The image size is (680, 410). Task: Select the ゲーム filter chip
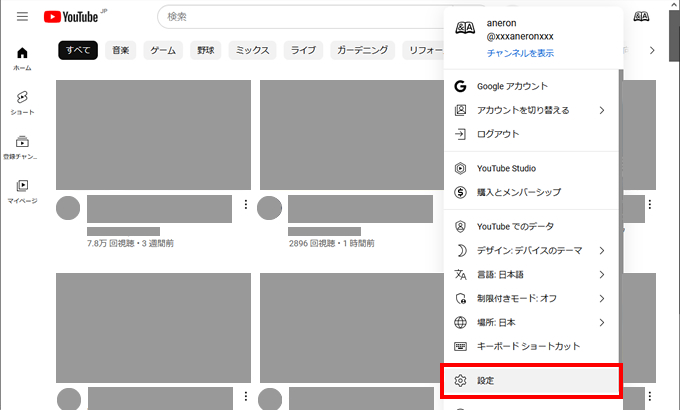tap(163, 50)
